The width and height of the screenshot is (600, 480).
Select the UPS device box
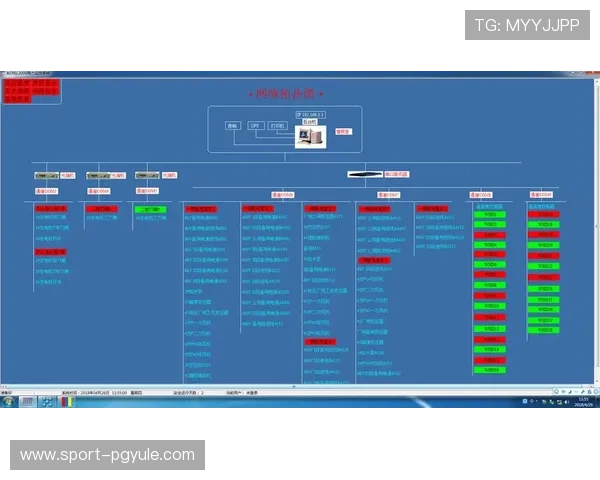tap(256, 126)
